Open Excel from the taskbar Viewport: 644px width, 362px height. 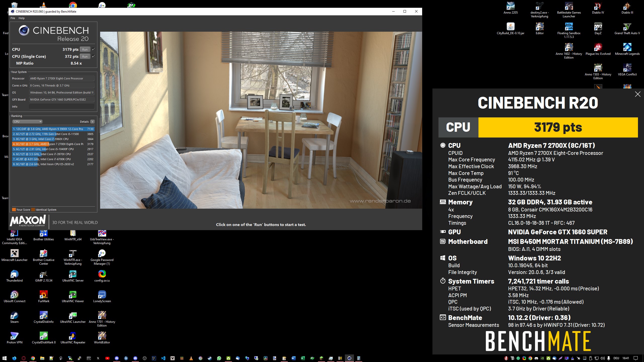(x=303, y=358)
